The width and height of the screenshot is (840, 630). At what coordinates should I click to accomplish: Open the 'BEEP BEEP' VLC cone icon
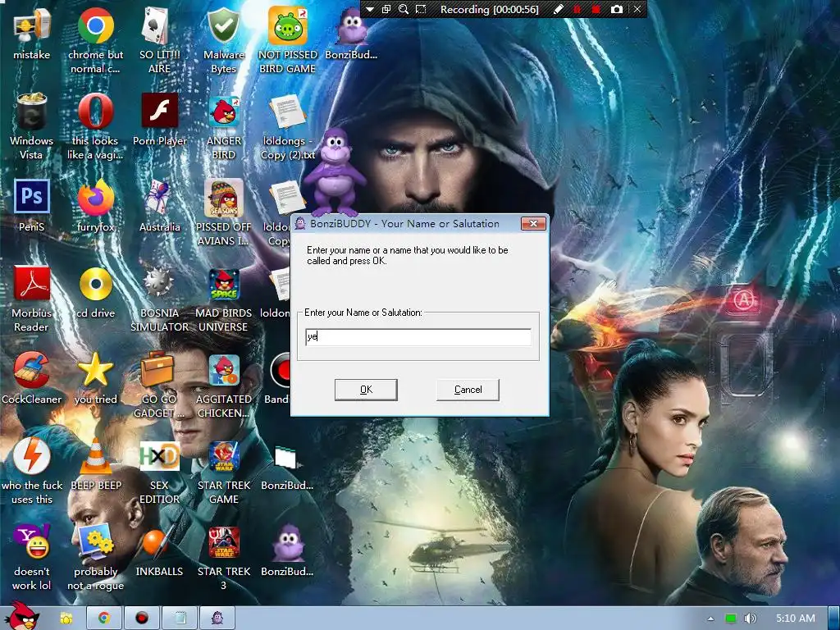coord(96,464)
